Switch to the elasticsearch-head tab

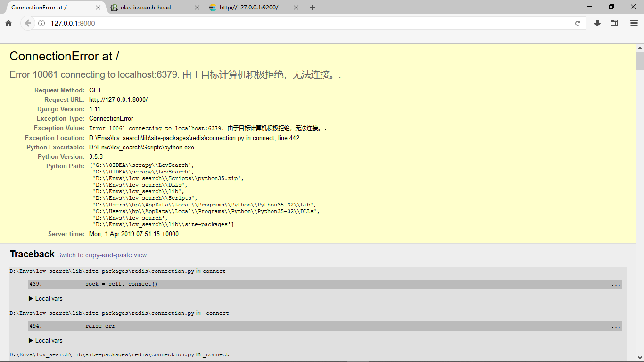click(x=156, y=8)
